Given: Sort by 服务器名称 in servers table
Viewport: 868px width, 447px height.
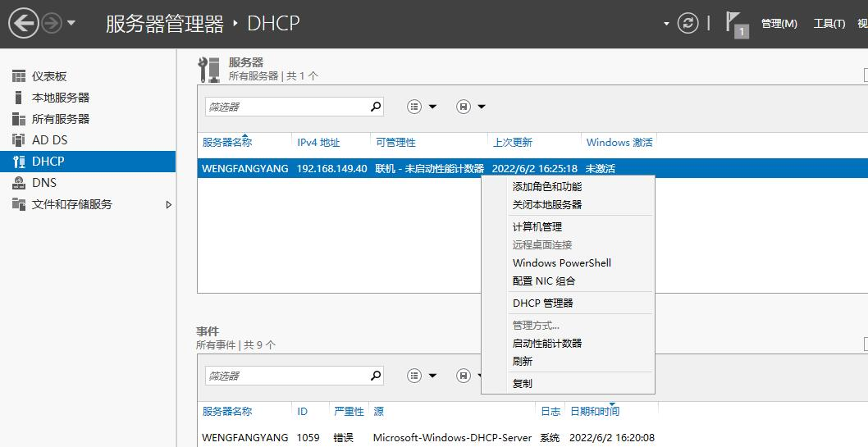Looking at the screenshot, I should (x=227, y=142).
